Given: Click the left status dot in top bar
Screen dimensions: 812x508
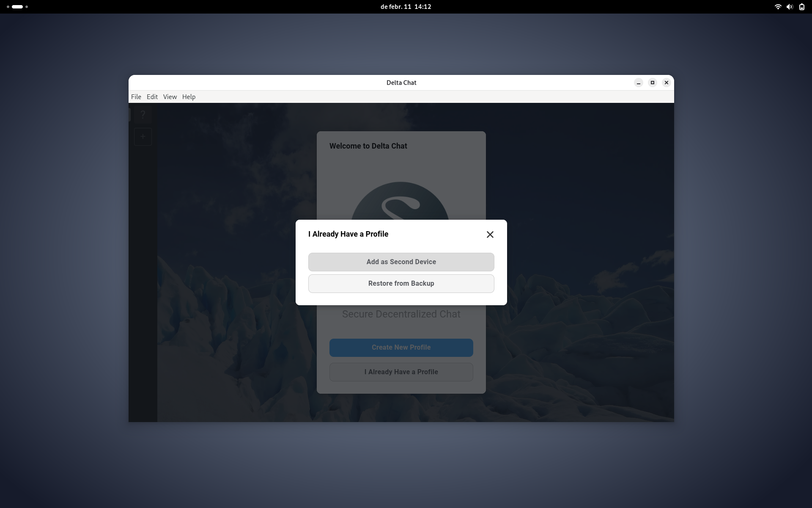Looking at the screenshot, I should (x=7, y=7).
